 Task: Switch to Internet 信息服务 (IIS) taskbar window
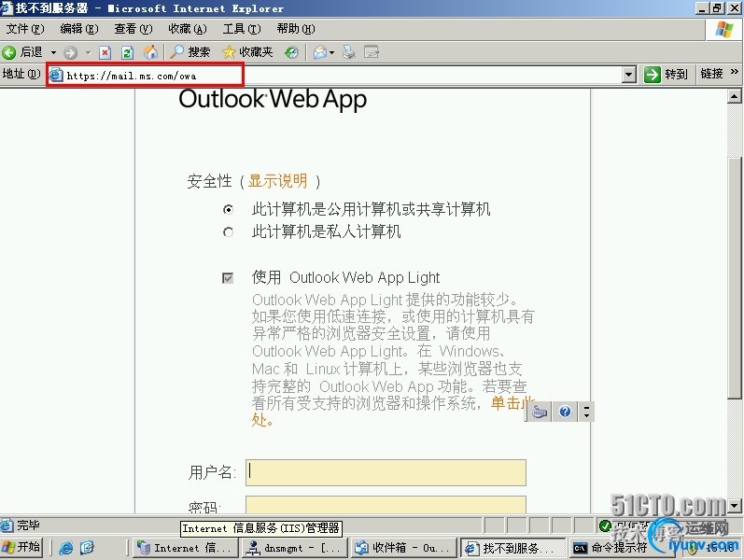(x=185, y=548)
